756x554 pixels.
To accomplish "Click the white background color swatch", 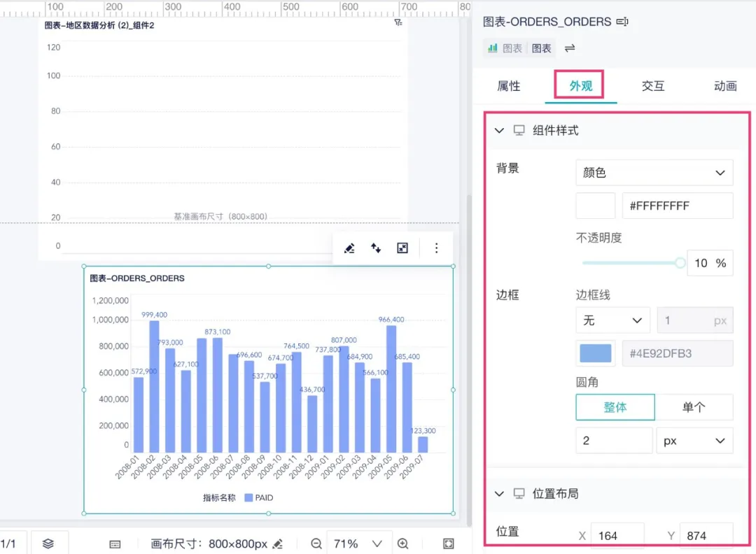I will point(595,206).
